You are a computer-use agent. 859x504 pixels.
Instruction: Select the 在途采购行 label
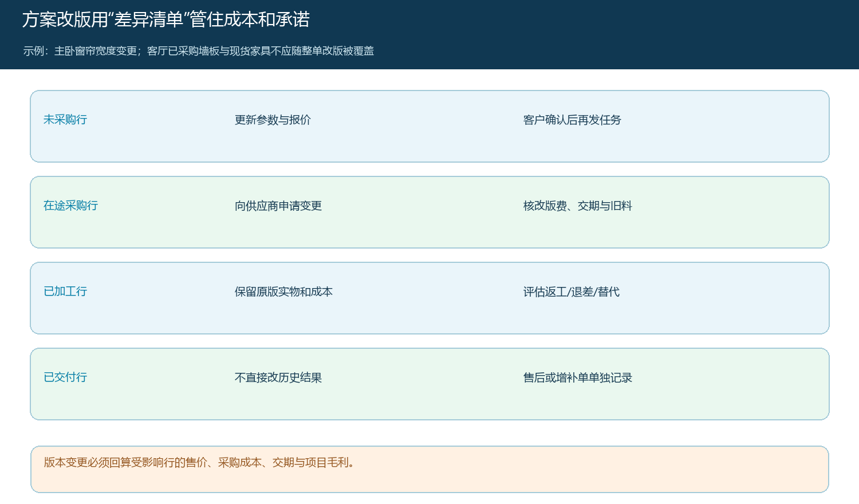(x=71, y=206)
